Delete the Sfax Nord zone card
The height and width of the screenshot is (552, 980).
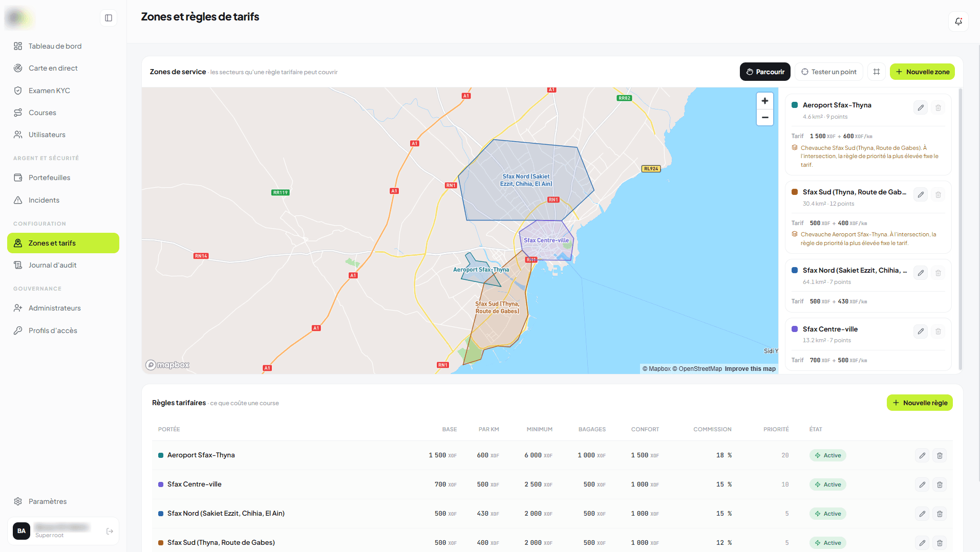938,273
